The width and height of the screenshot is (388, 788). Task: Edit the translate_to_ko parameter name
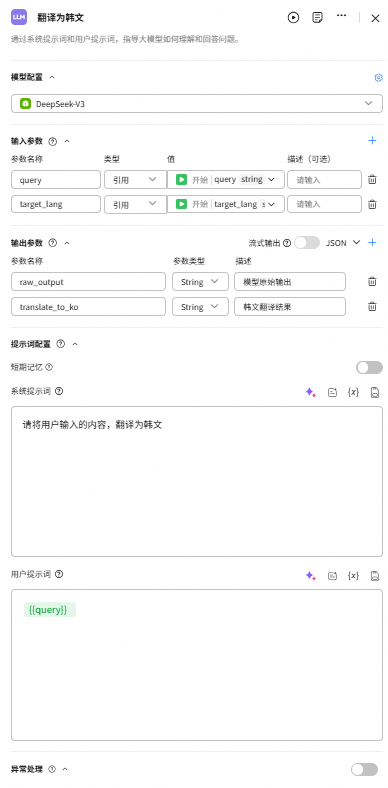pyautogui.click(x=88, y=307)
